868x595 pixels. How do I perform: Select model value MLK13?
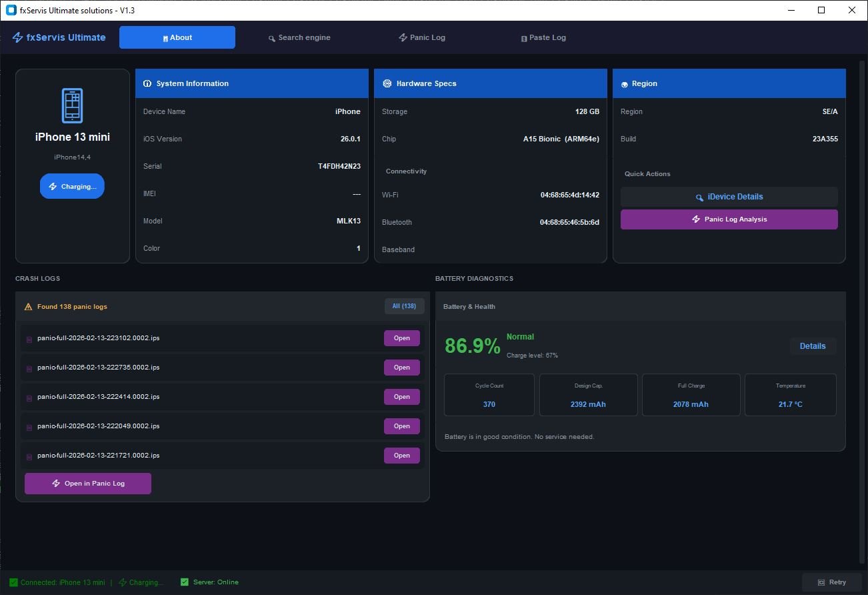349,221
